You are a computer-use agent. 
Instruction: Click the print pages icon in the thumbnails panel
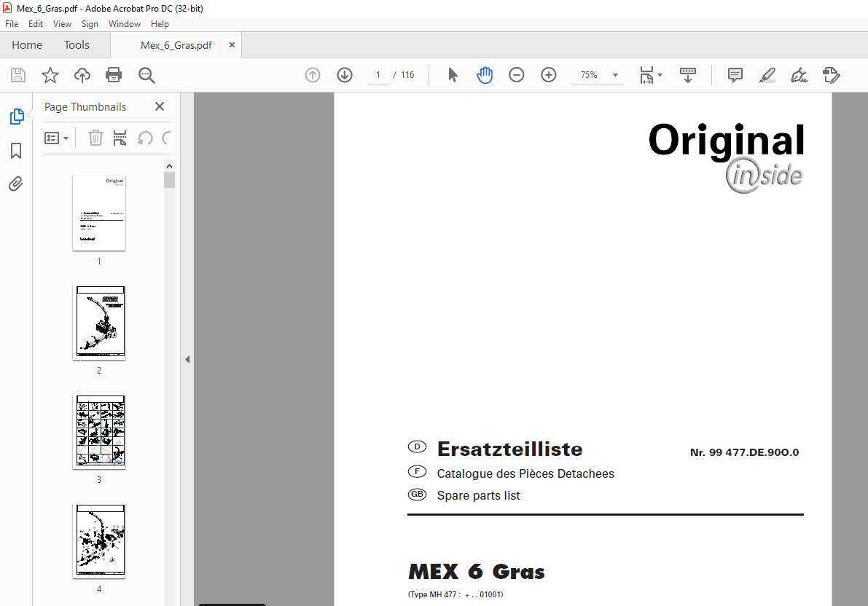click(x=120, y=138)
